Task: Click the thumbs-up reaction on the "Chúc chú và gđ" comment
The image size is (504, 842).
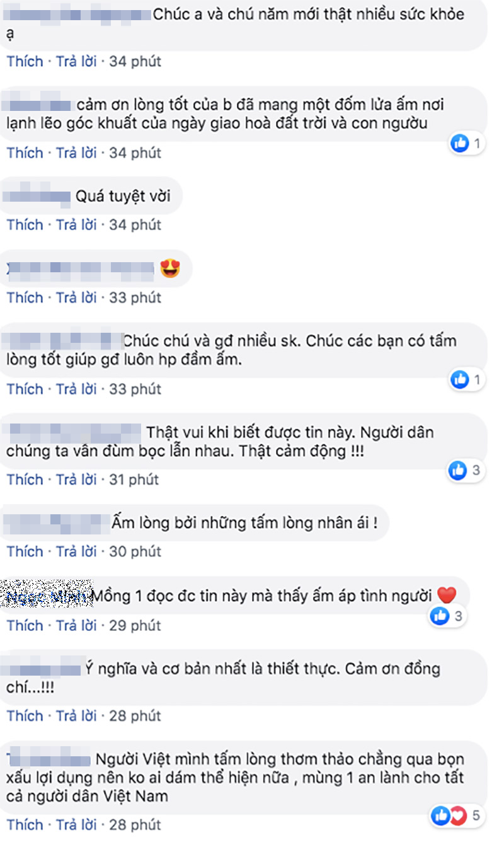Action: (460, 379)
